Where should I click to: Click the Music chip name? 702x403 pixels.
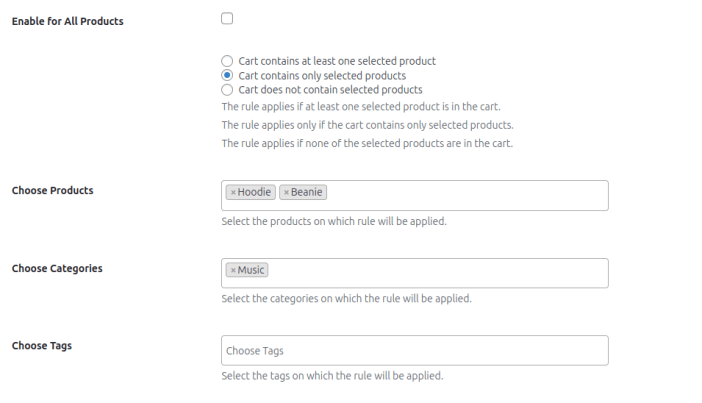click(251, 270)
